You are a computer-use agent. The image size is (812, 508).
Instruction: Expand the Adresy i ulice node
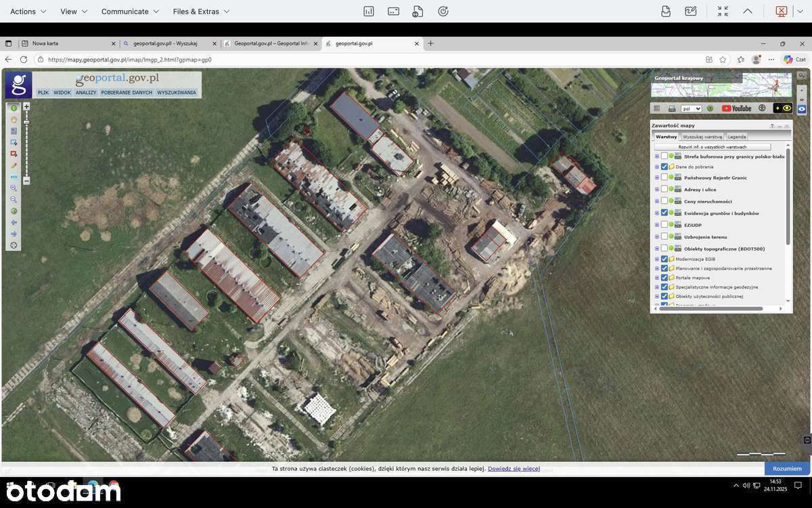656,190
